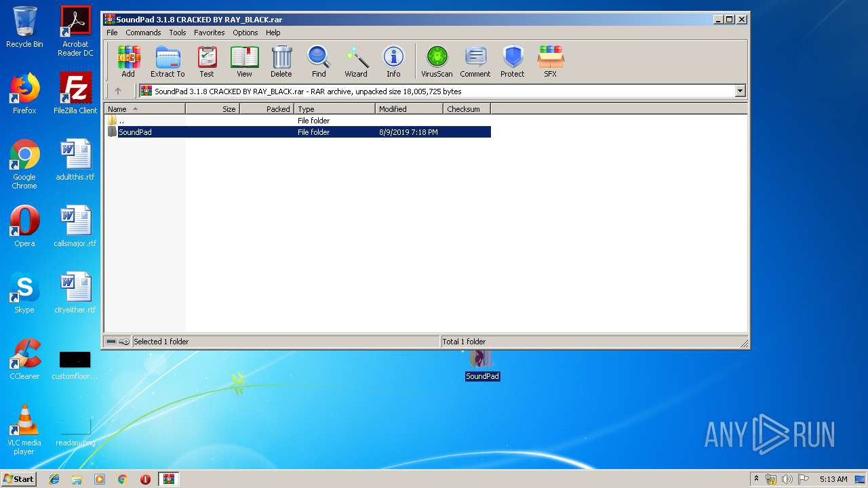Viewport: 868px width, 488px height.
Task: Show hidden tray icons arrow
Action: pyautogui.click(x=756, y=479)
